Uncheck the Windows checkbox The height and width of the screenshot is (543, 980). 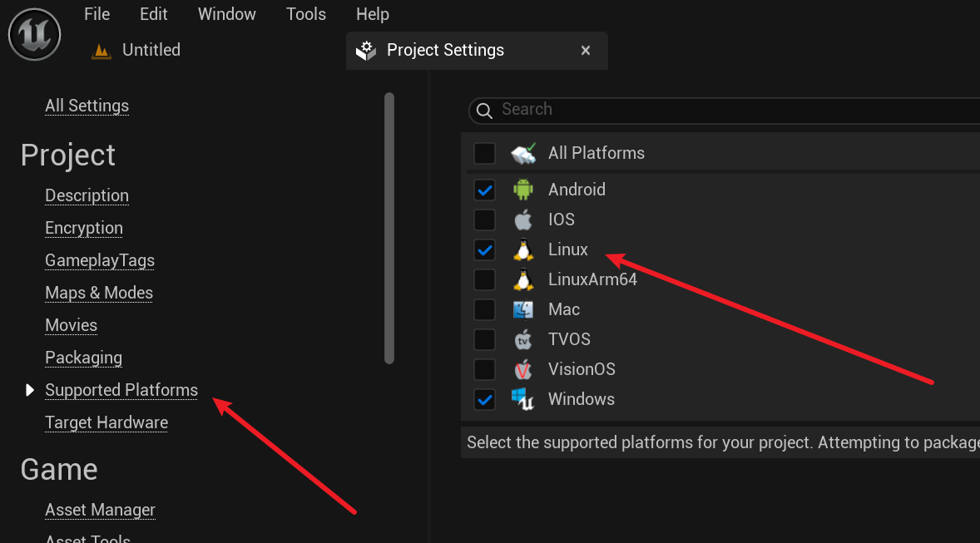[484, 400]
